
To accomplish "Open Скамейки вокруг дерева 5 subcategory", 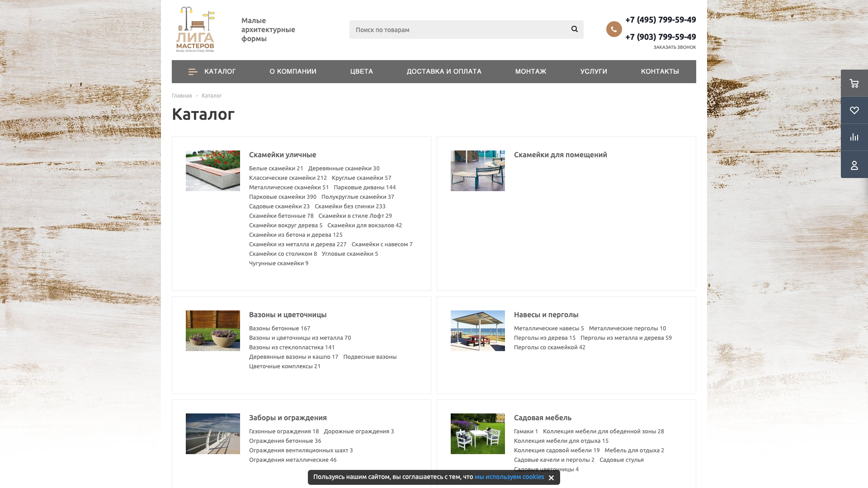I will 286,225.
